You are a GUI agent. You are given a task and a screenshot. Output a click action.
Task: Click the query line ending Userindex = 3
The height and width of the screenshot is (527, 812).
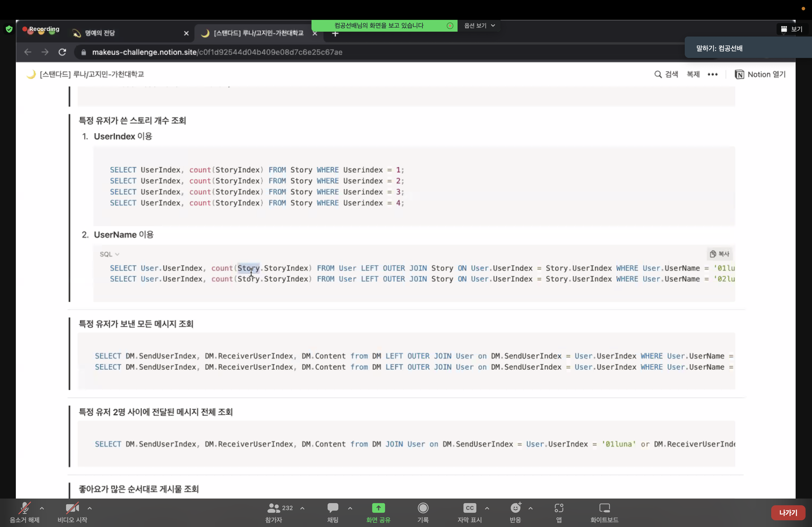pyautogui.click(x=257, y=192)
